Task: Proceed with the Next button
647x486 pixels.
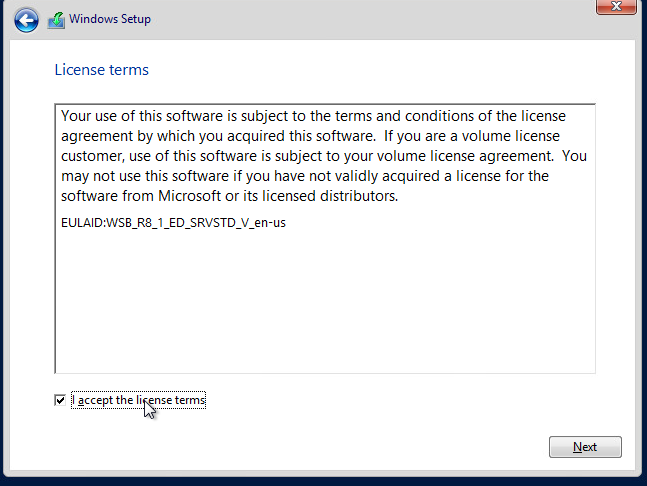Action: point(585,447)
